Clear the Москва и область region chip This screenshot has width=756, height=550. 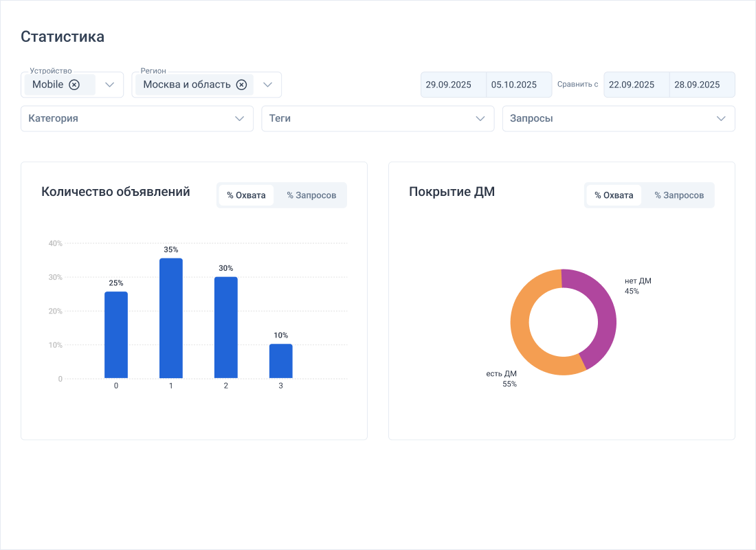click(x=241, y=85)
